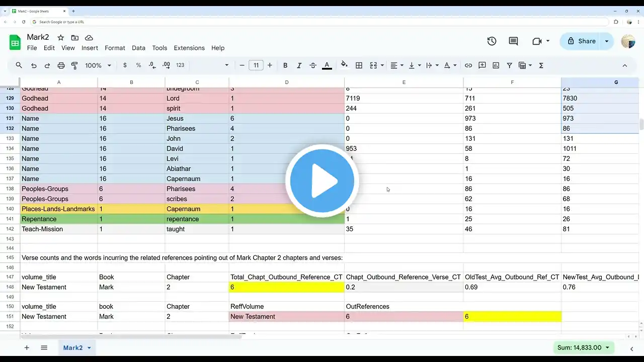644x362 pixels.
Task: Click the Create a filter icon
Action: coord(510,65)
